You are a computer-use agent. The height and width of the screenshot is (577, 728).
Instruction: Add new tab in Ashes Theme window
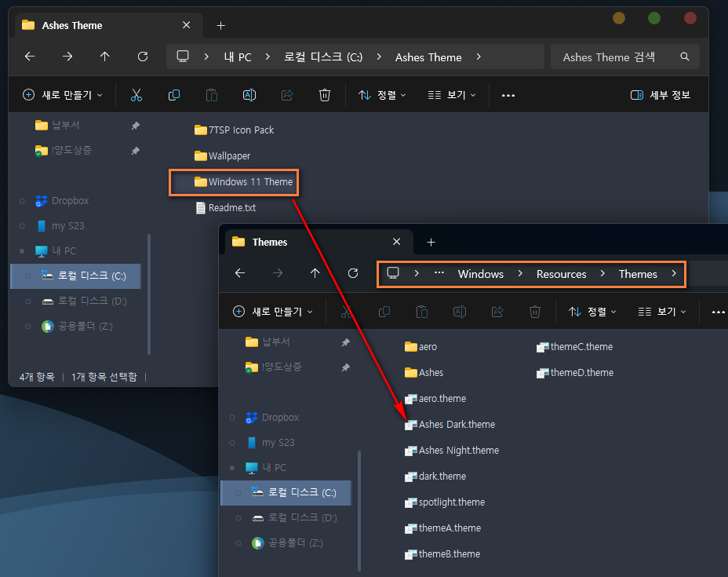click(221, 26)
